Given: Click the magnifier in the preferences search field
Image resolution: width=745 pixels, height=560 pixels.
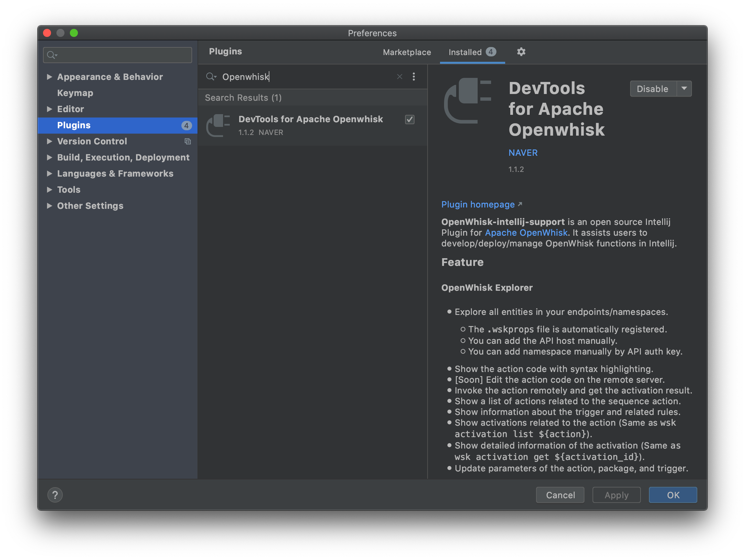Looking at the screenshot, I should pos(52,55).
